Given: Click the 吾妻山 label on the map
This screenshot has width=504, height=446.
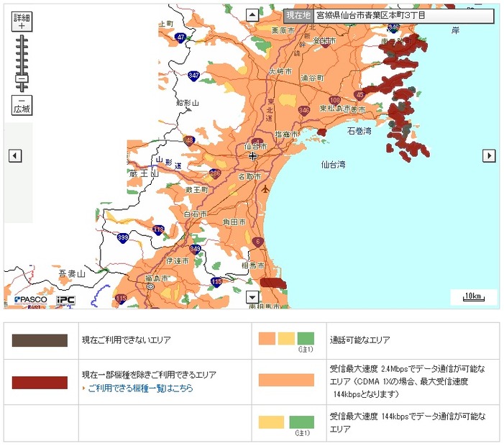Looking at the screenshot, I should pyautogui.click(x=72, y=273).
